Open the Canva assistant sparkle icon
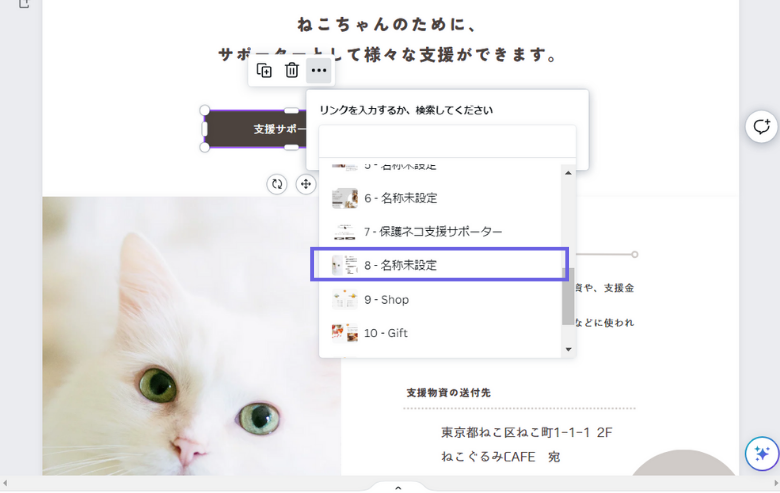The width and height of the screenshot is (780, 493). click(x=762, y=453)
